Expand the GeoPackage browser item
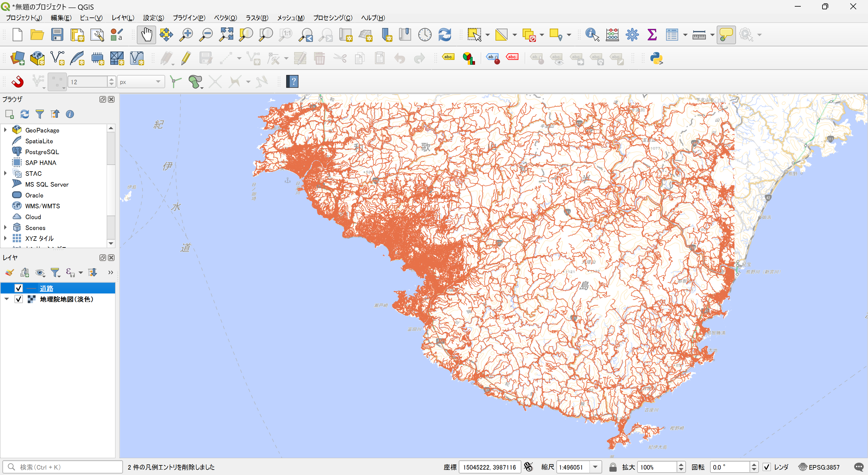The image size is (868, 475). [5, 130]
